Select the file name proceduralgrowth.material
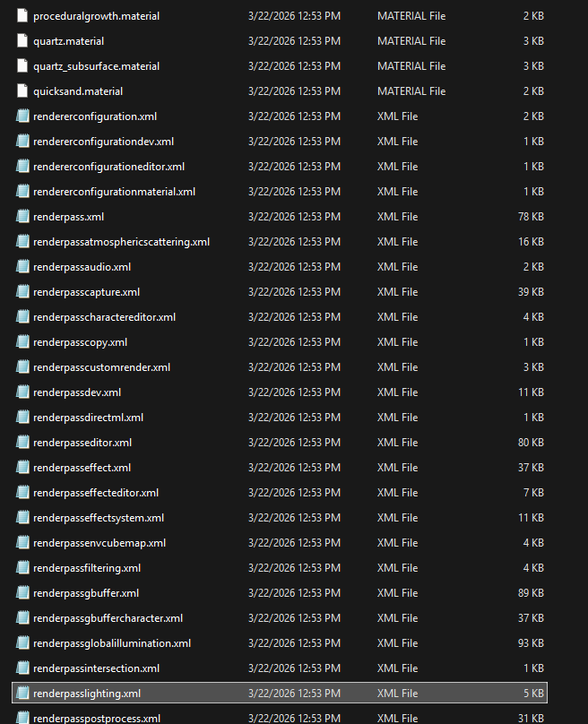The height and width of the screenshot is (724, 588). tap(96, 16)
